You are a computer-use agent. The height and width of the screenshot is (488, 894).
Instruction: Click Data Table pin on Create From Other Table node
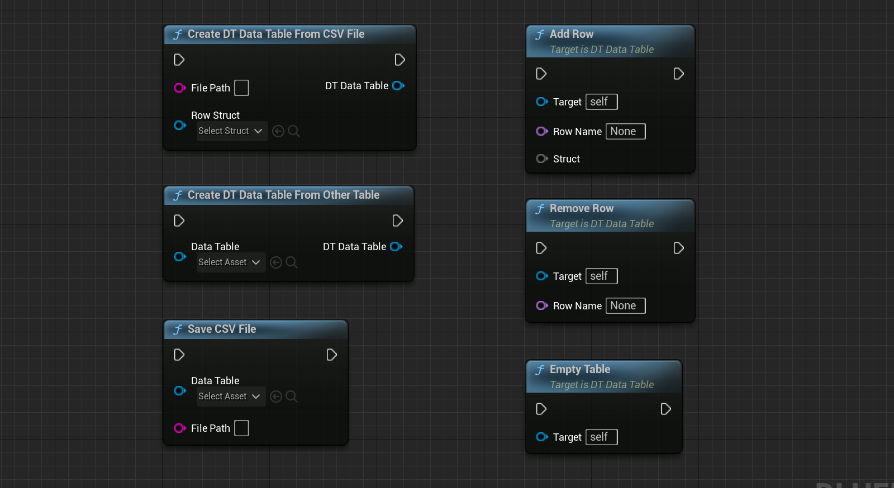[180, 257]
